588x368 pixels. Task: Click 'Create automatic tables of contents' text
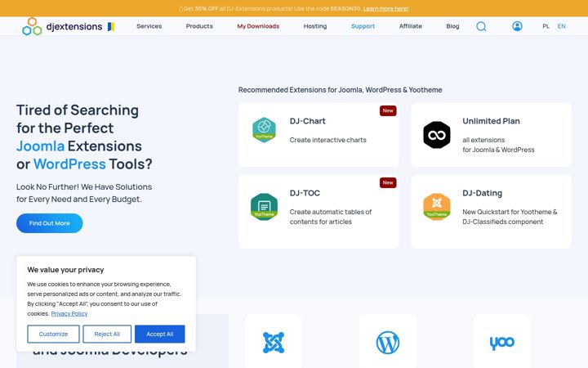coord(331,217)
